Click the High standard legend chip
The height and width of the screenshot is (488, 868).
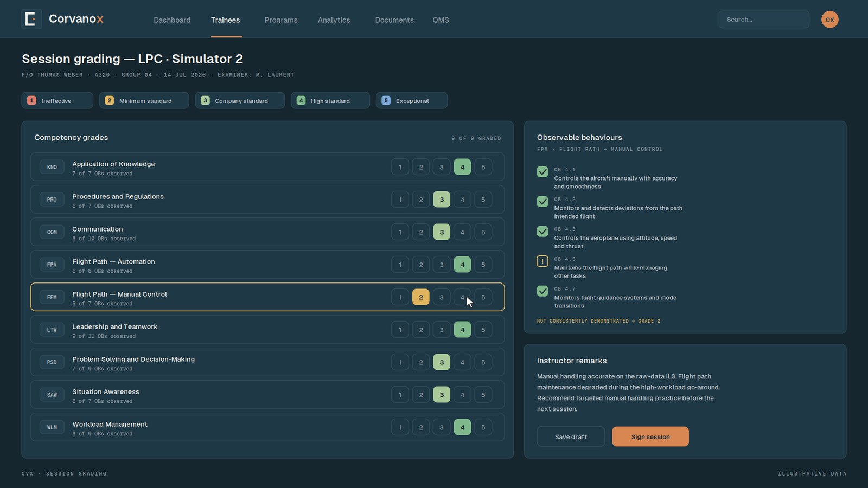tap(330, 100)
